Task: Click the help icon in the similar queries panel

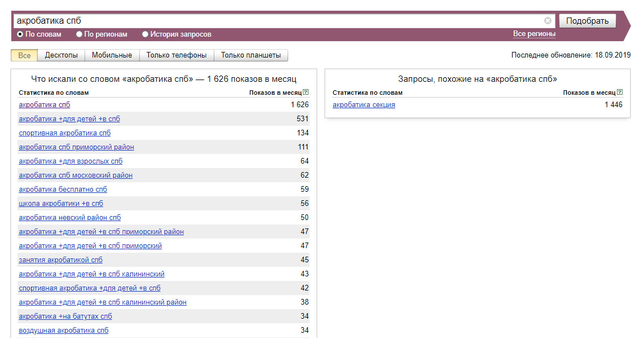Action: point(620,92)
